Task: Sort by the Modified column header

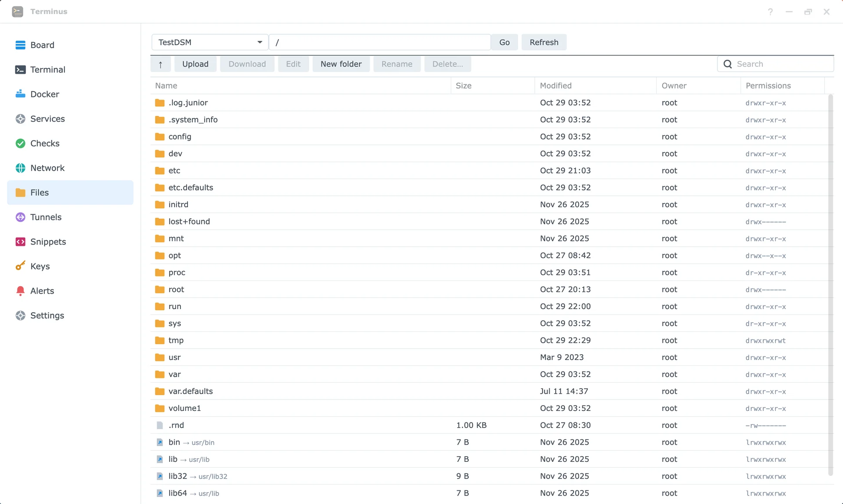Action: (x=595, y=86)
